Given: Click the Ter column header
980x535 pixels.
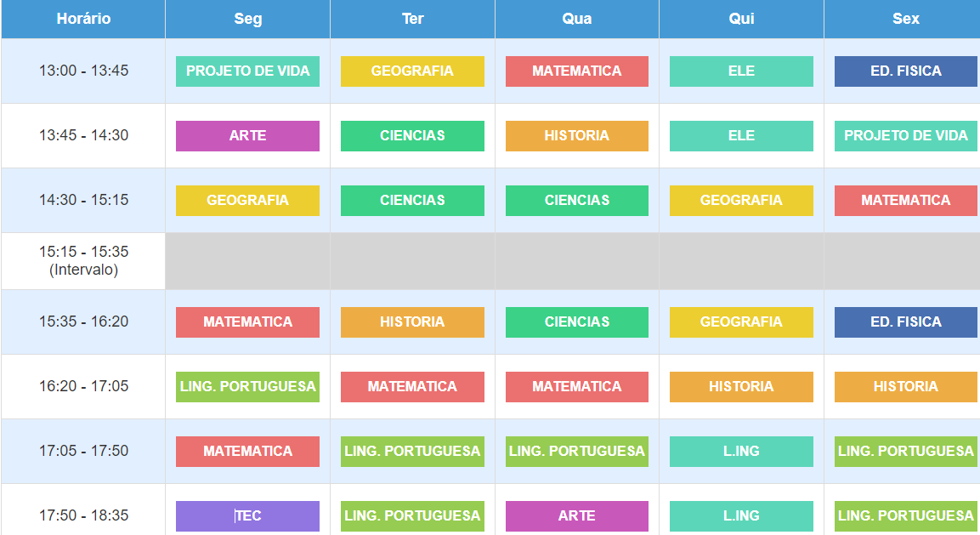Looking at the screenshot, I should click(x=412, y=19).
